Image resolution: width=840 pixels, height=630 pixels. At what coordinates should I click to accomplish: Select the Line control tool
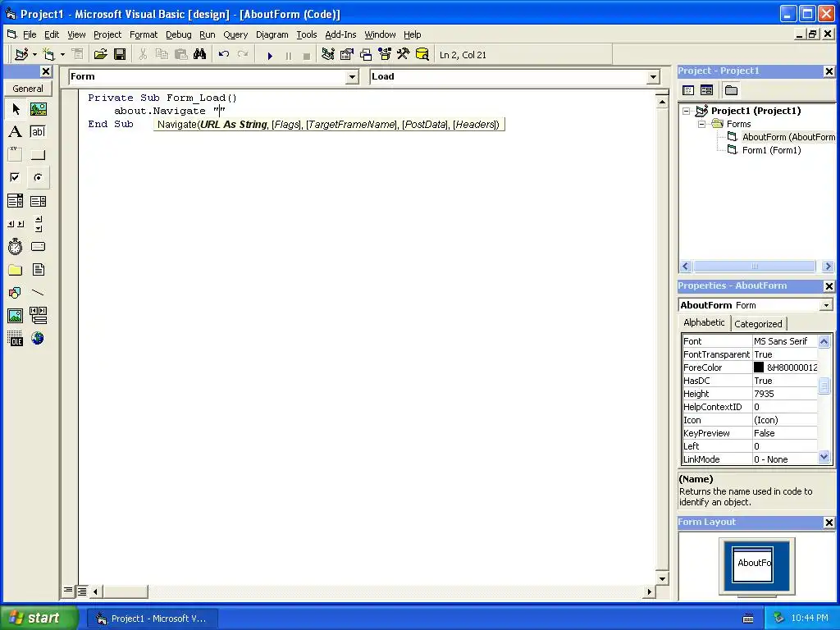(38, 293)
